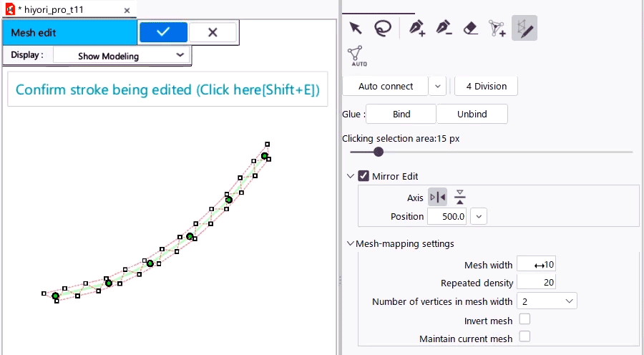Open Number of vertices in mesh width dropdown

(547, 301)
